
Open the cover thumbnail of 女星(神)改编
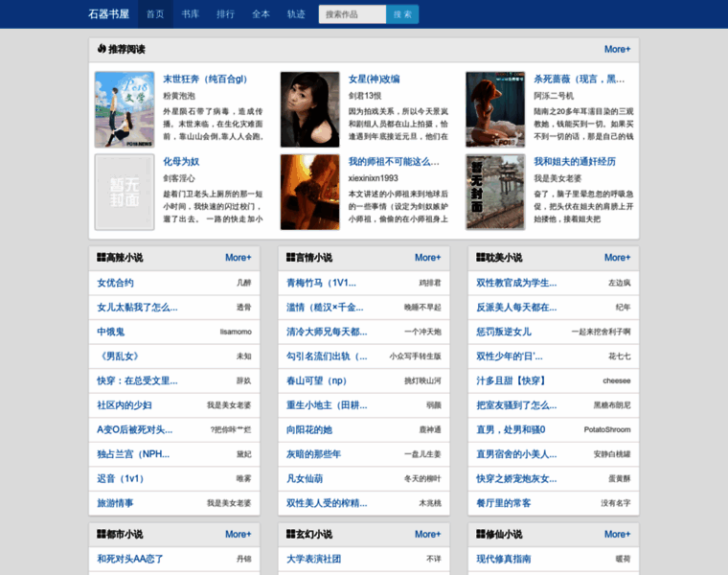[309, 109]
